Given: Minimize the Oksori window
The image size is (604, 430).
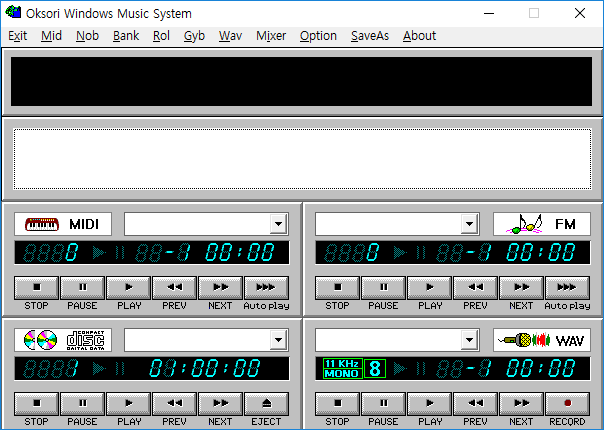Looking at the screenshot, I should tap(489, 13).
